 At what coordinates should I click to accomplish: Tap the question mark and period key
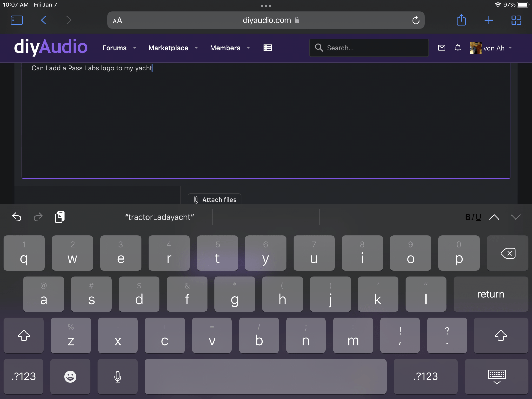447,335
